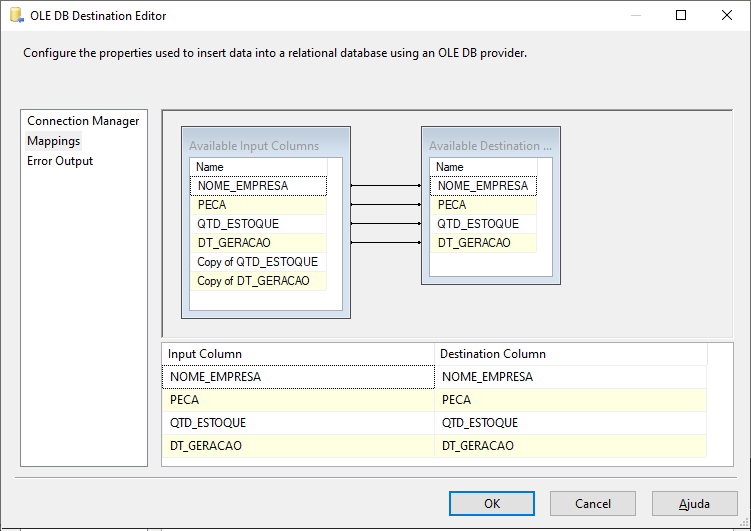Select DT_GERACAO in Available Destination Columns

pos(483,243)
